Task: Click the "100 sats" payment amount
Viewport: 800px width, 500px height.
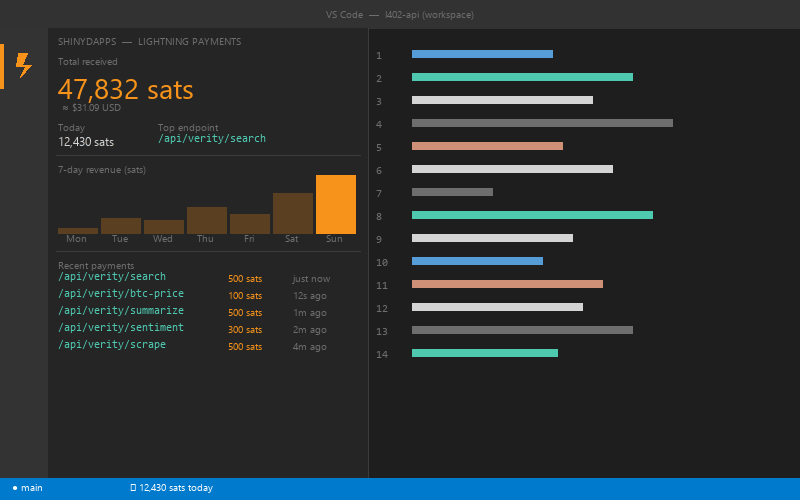Action: pos(245,296)
